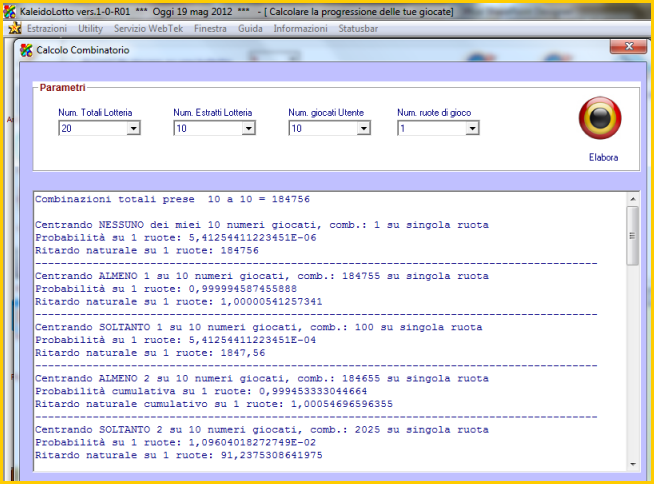654x484 pixels.
Task: Click the 'Num. Estratti Lotteria' label
Action: (x=213, y=113)
